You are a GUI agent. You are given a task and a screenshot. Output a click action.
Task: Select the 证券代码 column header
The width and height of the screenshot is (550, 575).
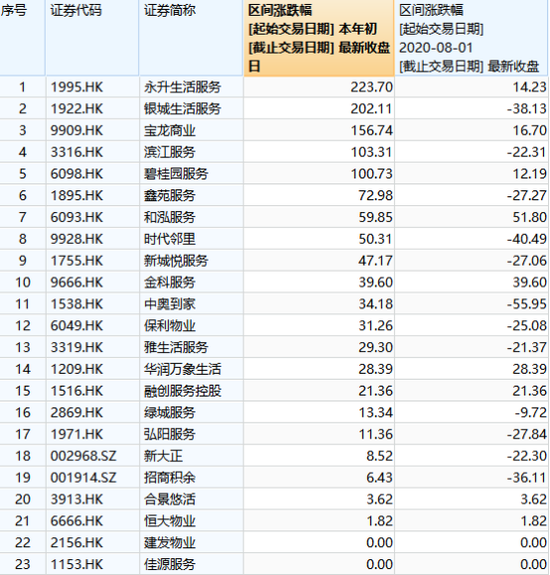click(92, 38)
